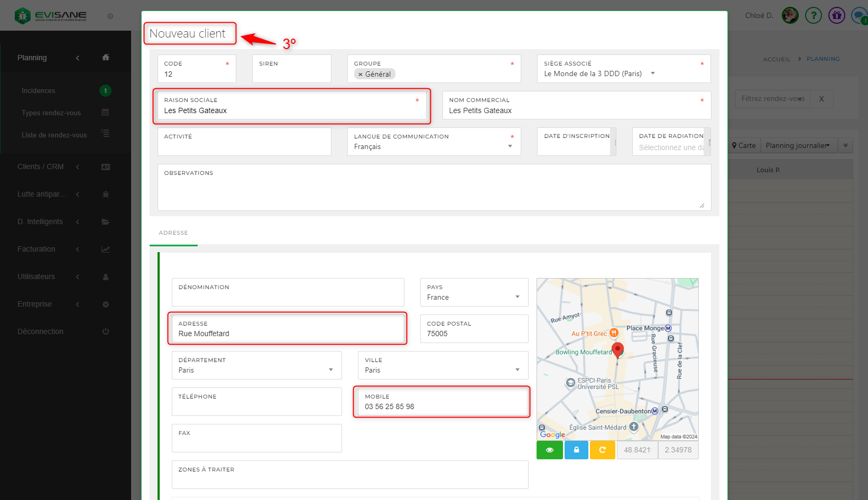Click the gift icon in top bar
Viewport: 868px width, 500px height.
pos(836,15)
